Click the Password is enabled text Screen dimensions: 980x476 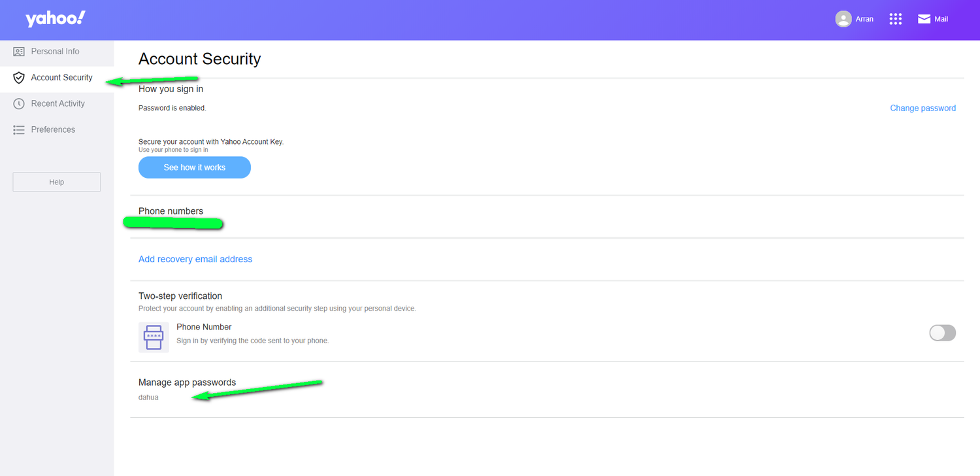point(172,108)
